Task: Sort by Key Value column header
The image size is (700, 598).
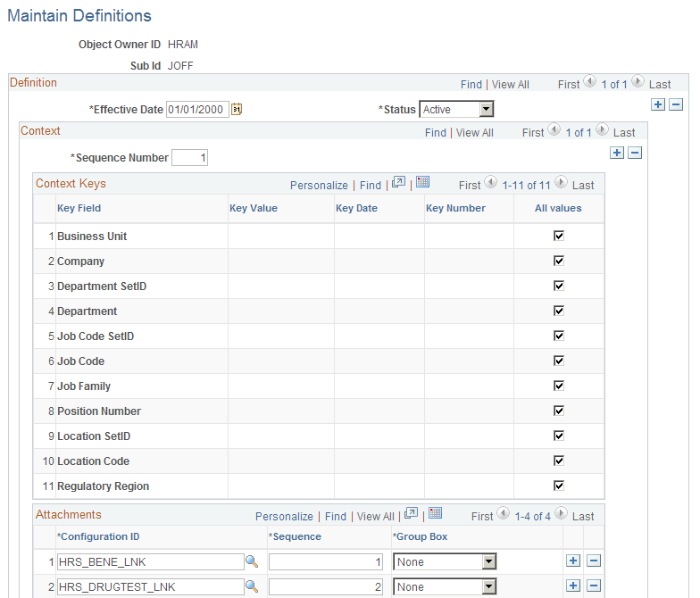Action: (x=254, y=209)
